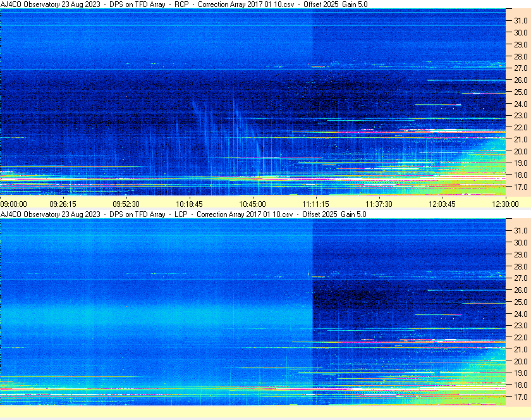The image size is (531, 420).
Task: Select the 10:45:00 time marker
Action: point(252,204)
